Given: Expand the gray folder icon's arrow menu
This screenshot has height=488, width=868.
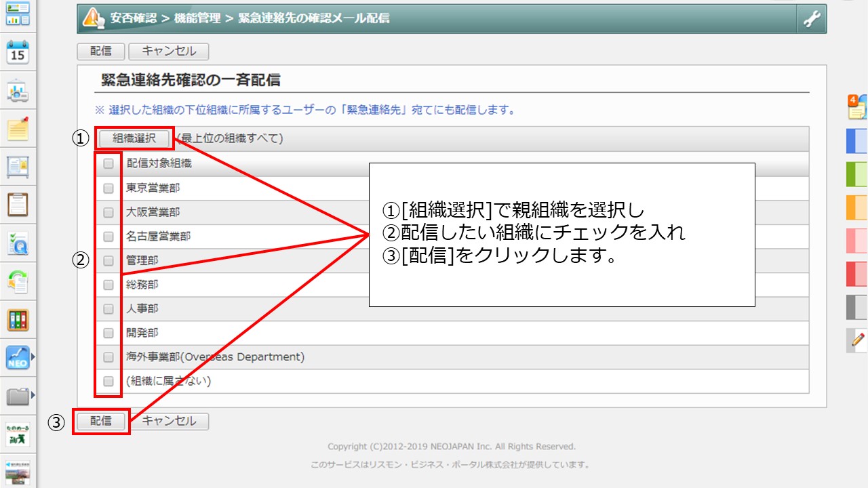Looking at the screenshot, I should 32,394.
